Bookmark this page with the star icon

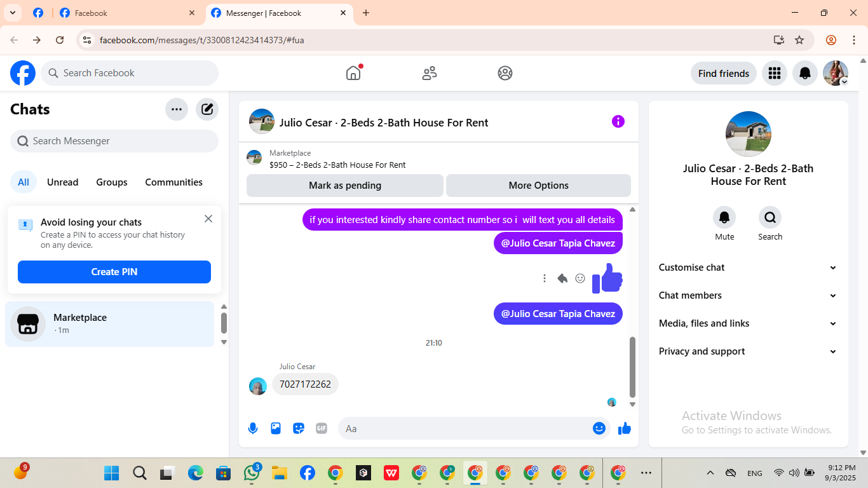(x=799, y=40)
